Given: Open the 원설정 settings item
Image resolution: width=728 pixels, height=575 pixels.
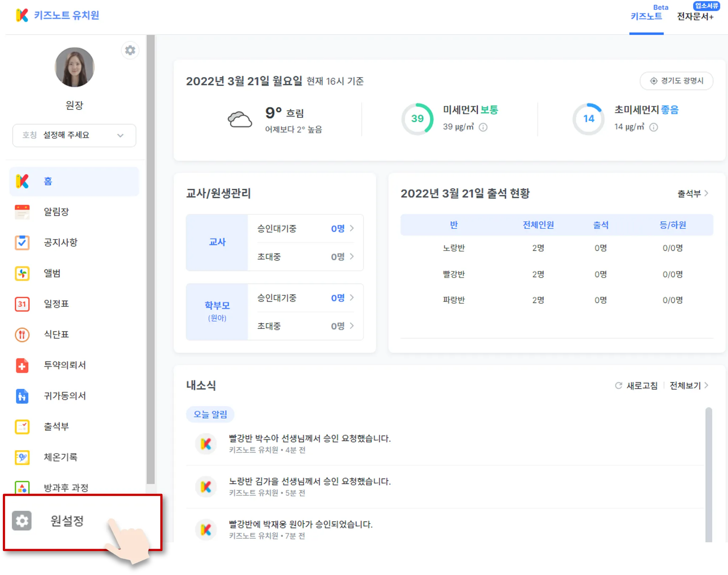Looking at the screenshot, I should 67,521.
